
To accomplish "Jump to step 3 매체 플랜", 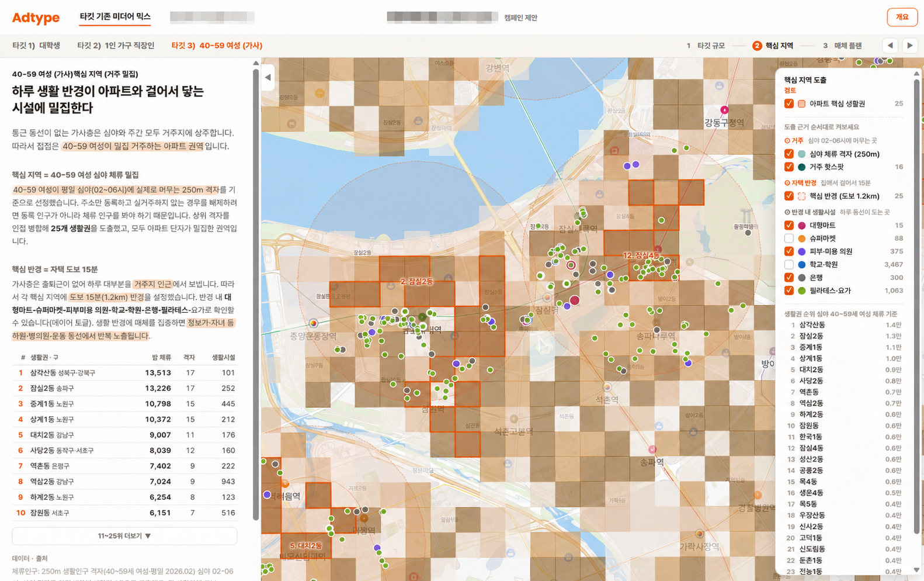I will pyautogui.click(x=842, y=46).
